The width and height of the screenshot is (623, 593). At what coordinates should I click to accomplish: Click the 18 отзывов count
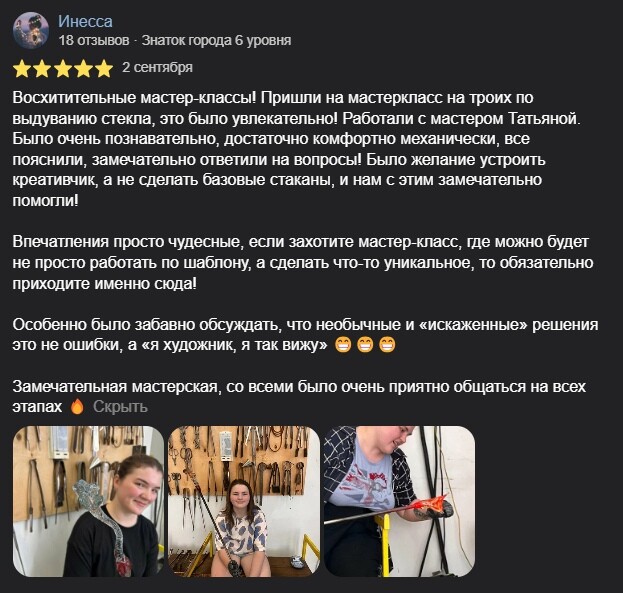tap(94, 41)
